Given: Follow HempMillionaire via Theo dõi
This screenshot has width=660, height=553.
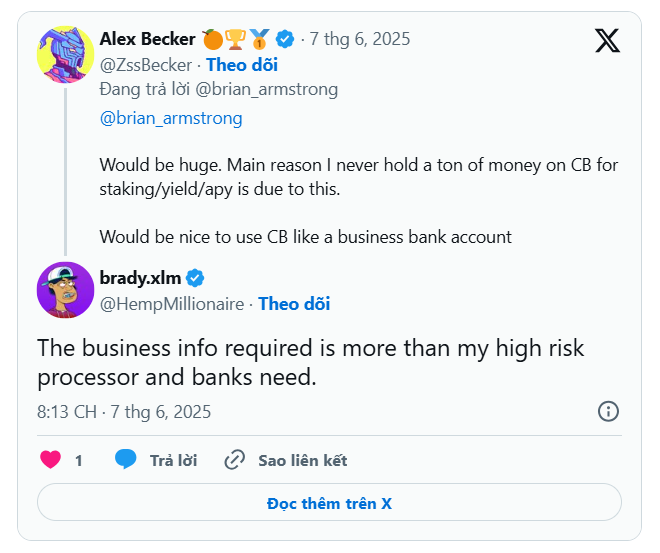Looking at the screenshot, I should pos(294,303).
